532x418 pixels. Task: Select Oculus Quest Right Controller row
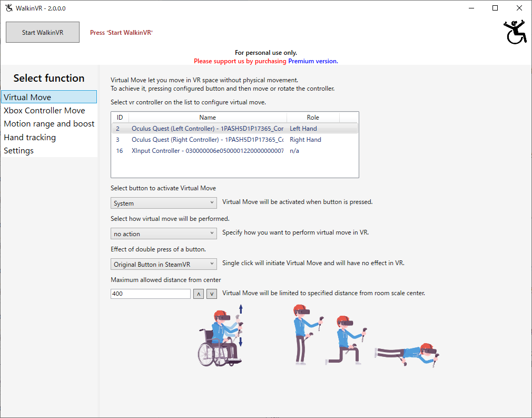pyautogui.click(x=235, y=140)
